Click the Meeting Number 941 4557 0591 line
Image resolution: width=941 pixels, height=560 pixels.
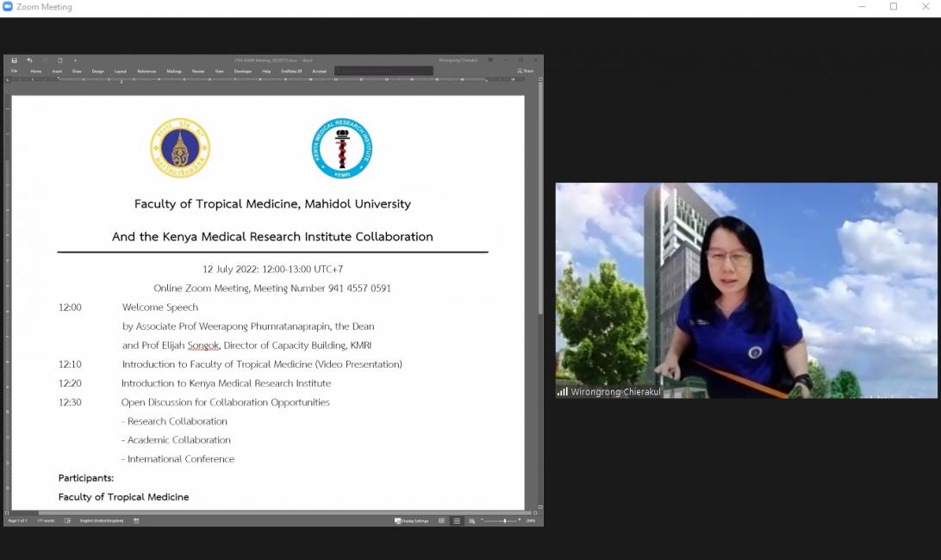(271, 288)
